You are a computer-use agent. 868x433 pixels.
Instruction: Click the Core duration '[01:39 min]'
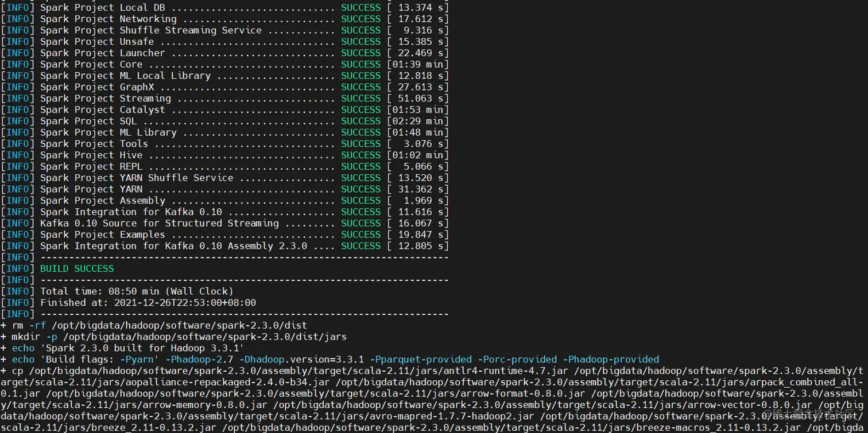(x=418, y=64)
